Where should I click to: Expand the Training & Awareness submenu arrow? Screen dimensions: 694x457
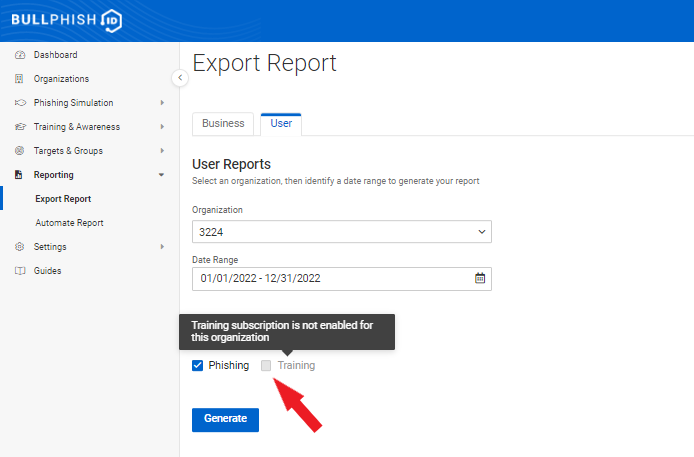point(162,127)
